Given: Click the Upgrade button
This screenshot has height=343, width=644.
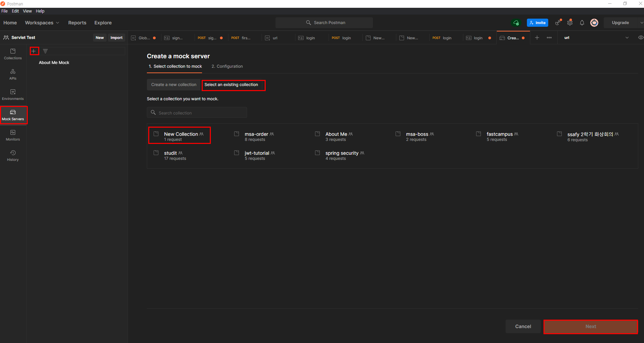Looking at the screenshot, I should (620, 23).
